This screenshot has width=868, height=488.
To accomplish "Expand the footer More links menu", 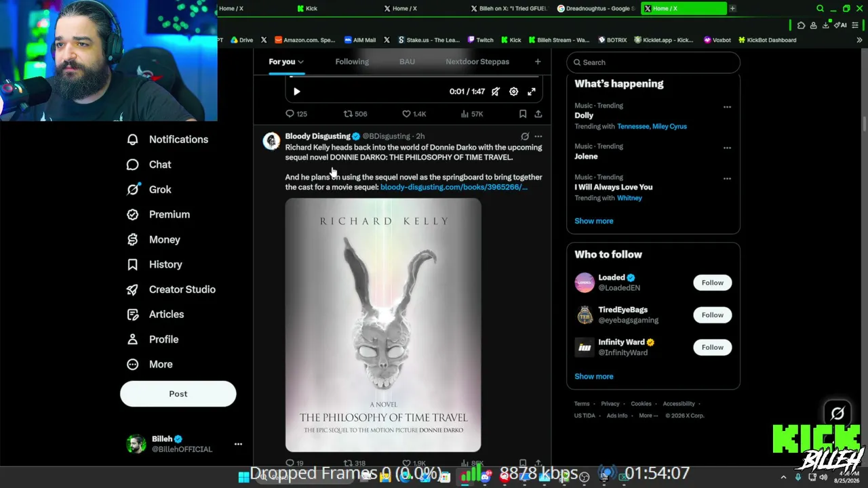I will [648, 415].
